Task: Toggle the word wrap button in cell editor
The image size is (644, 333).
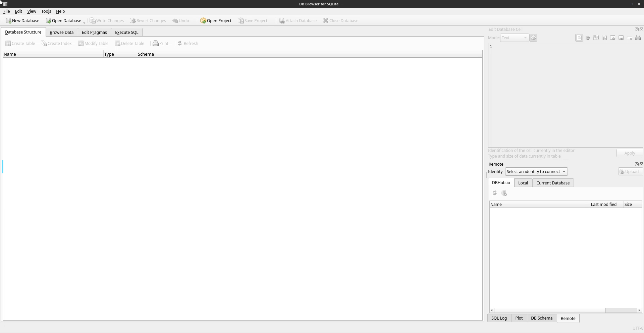Action: pyautogui.click(x=588, y=38)
